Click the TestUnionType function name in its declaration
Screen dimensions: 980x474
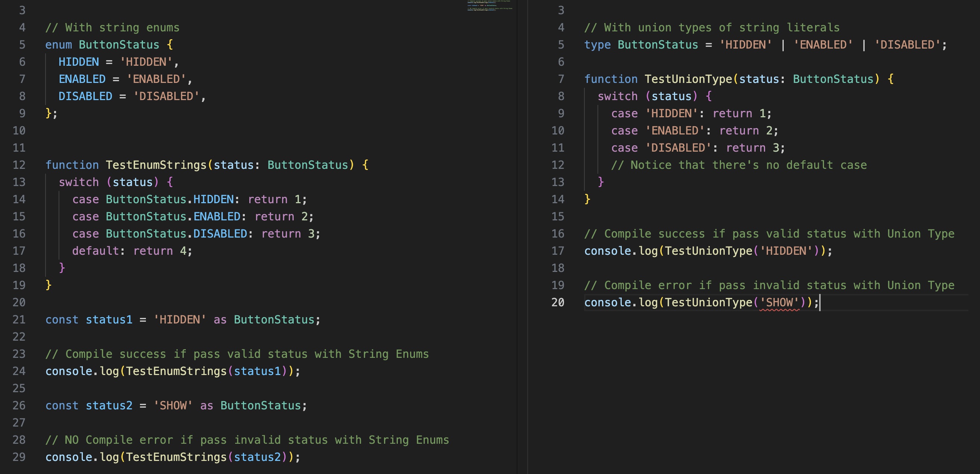point(688,79)
